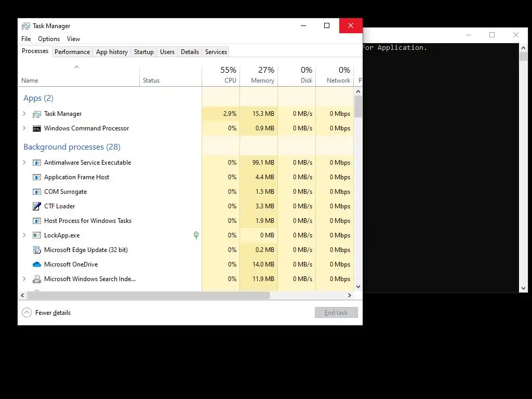Expand the Windows Command Processor group
The width and height of the screenshot is (532, 399).
(x=24, y=128)
